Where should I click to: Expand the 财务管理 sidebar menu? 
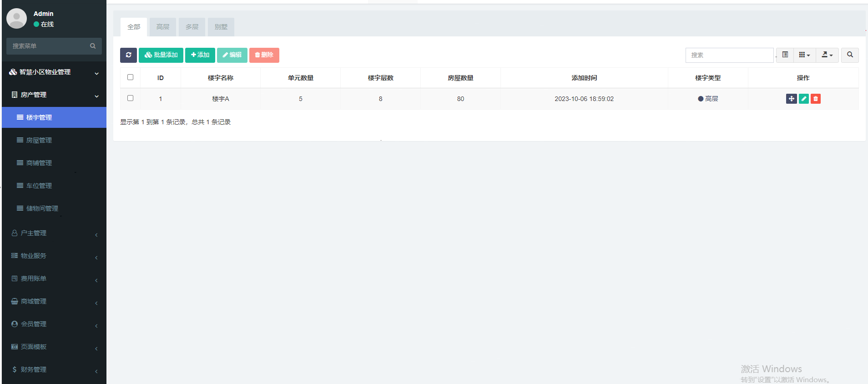click(54, 370)
